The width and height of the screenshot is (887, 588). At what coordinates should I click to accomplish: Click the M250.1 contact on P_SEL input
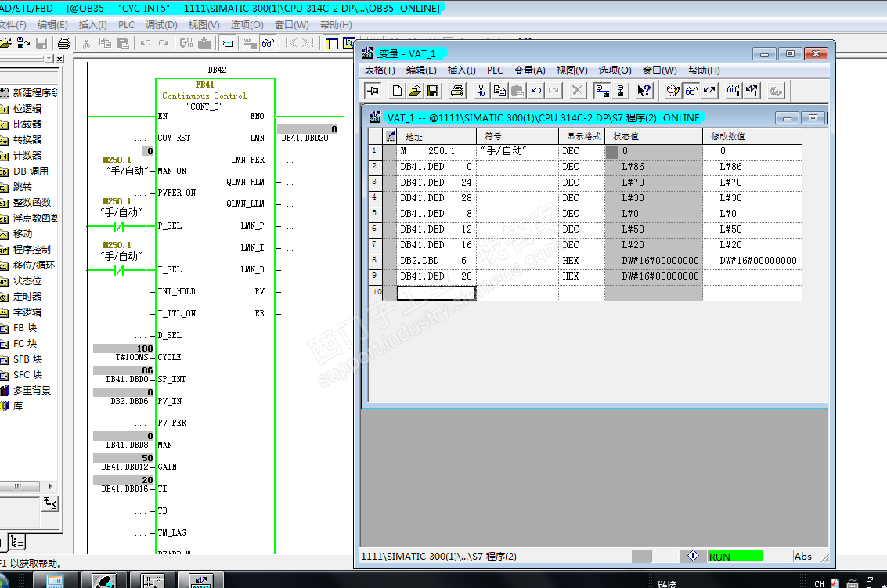119,226
